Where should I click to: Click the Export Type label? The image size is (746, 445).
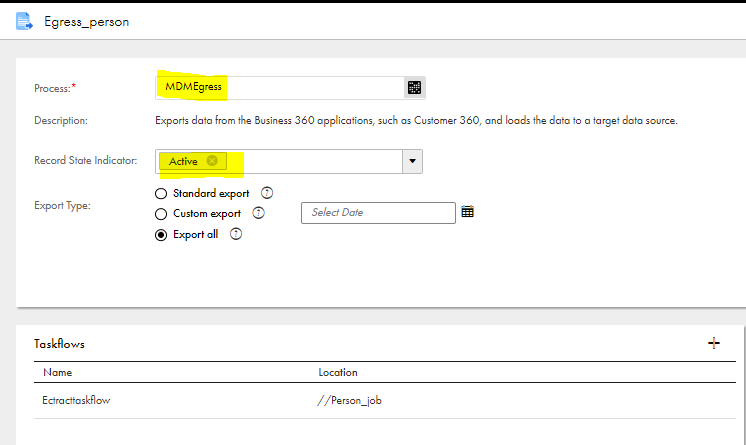coord(62,206)
